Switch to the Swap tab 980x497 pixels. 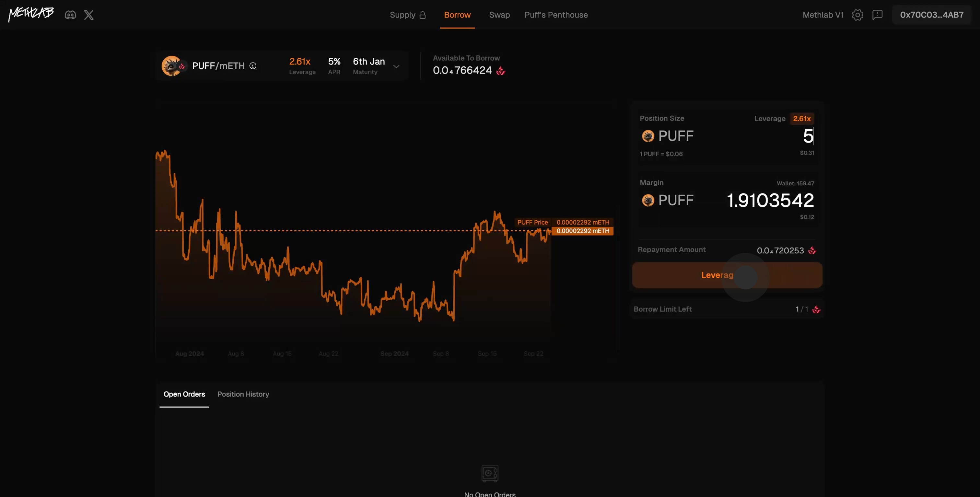(499, 15)
